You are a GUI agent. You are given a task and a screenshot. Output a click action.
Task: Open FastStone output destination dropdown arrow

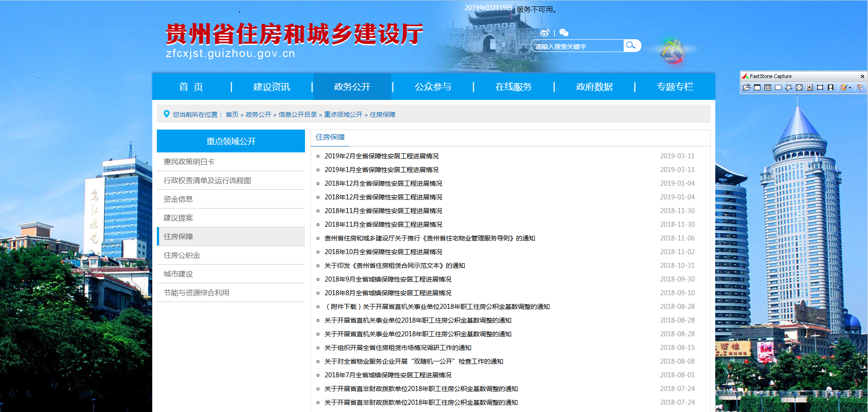[x=850, y=88]
